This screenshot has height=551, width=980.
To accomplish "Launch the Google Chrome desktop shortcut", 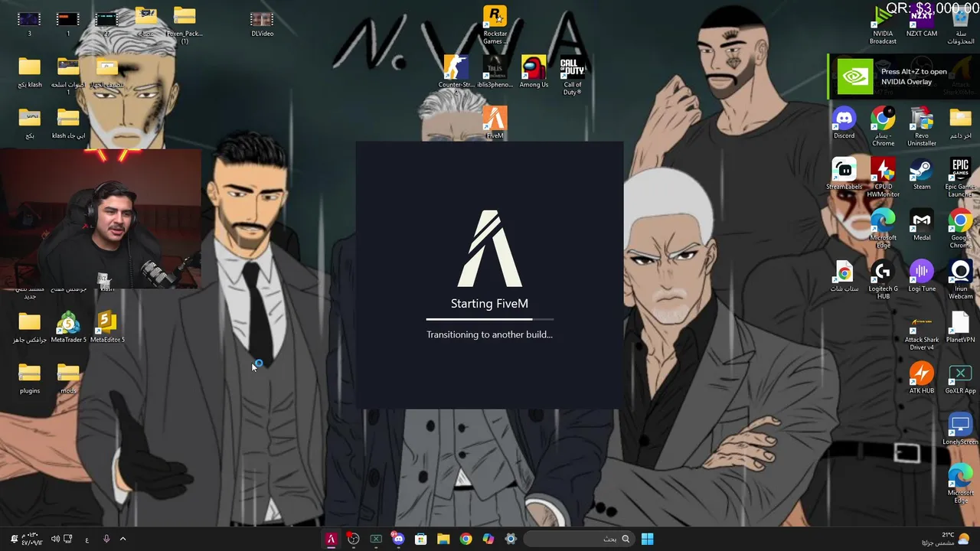I will [960, 229].
